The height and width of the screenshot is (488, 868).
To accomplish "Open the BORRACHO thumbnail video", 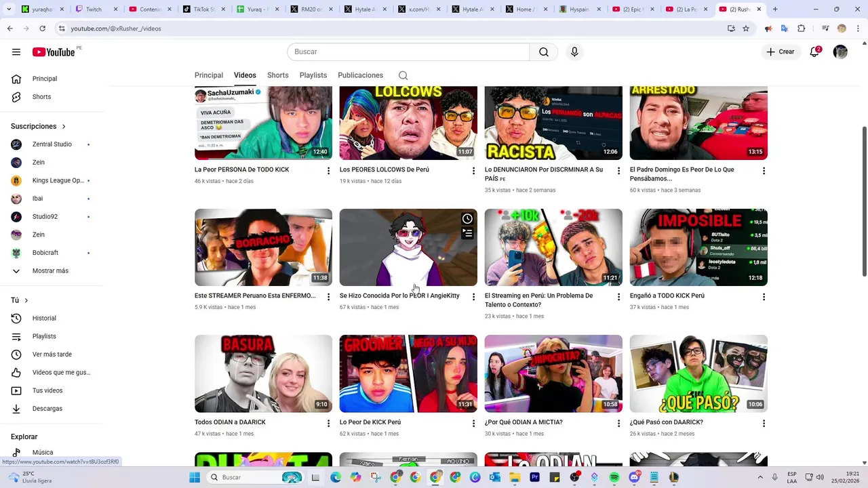I will (263, 247).
